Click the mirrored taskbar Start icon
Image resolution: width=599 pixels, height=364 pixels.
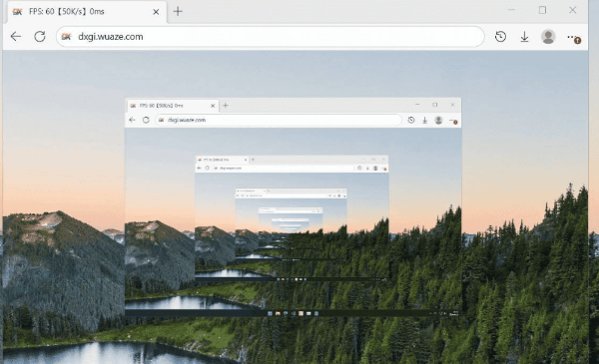[270, 313]
